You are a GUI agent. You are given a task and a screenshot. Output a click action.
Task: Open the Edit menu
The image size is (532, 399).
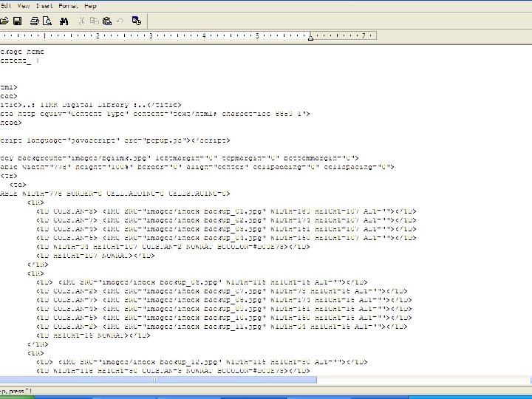click(x=6, y=6)
